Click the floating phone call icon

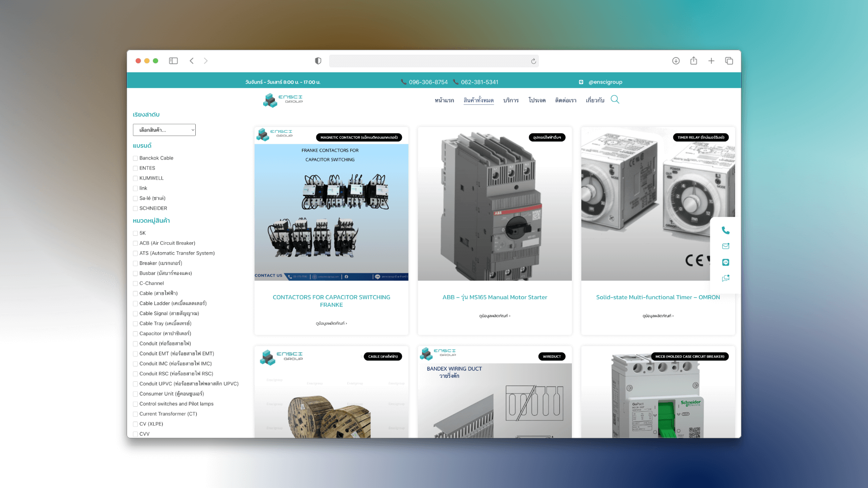(726, 230)
